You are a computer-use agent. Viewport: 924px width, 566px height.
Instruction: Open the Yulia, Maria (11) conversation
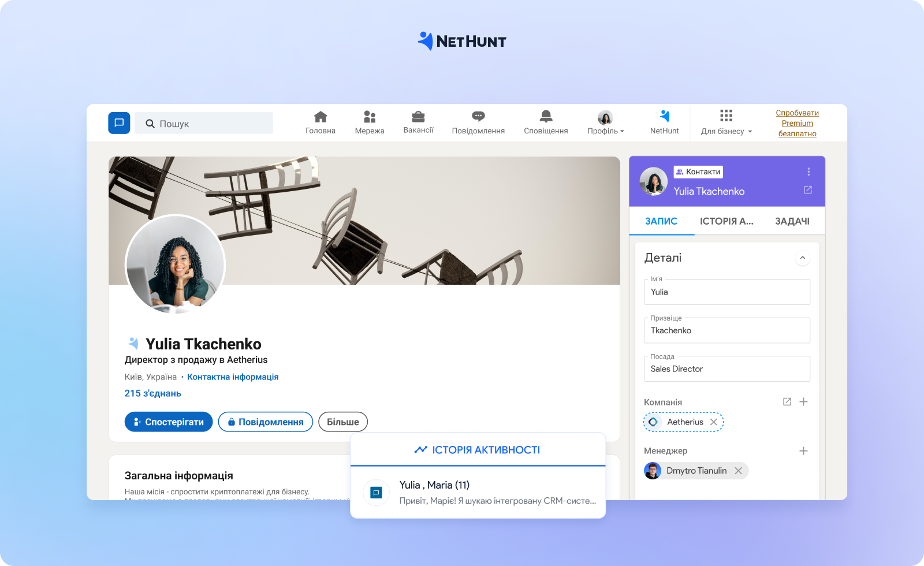pyautogui.click(x=478, y=493)
